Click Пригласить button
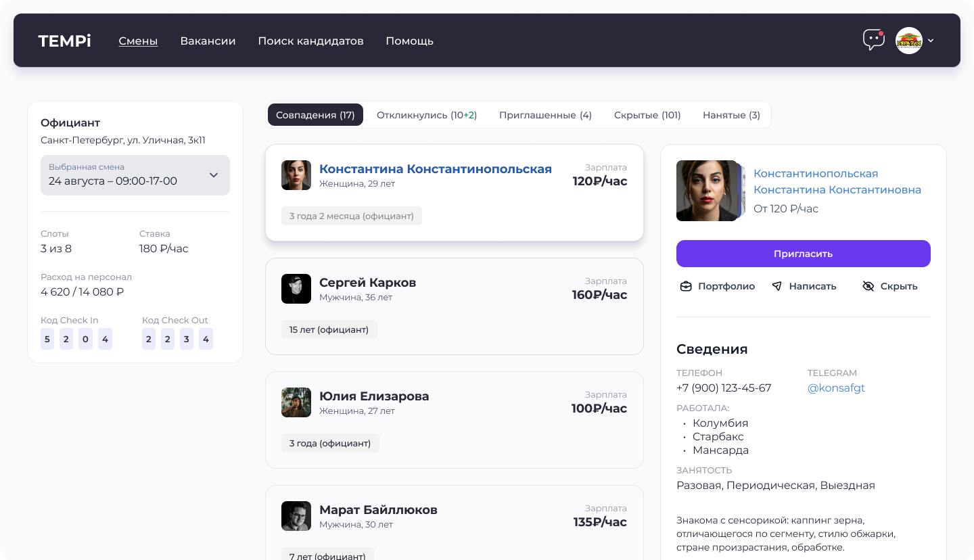This screenshot has width=974, height=560. [x=804, y=254]
